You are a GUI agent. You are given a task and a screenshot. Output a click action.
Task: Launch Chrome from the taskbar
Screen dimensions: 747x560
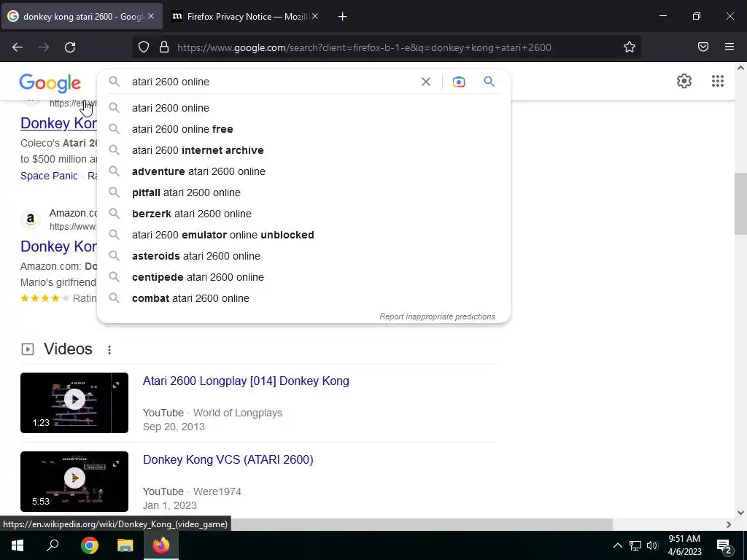90,545
